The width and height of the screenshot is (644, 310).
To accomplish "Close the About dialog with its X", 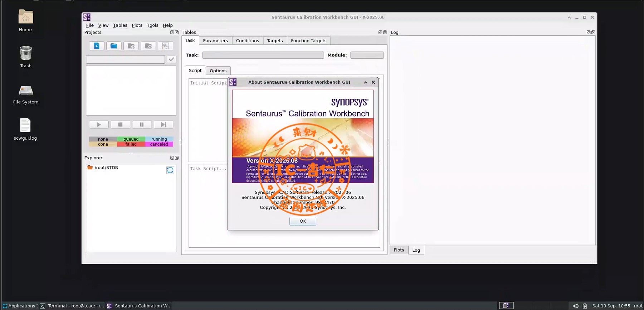I will [374, 82].
